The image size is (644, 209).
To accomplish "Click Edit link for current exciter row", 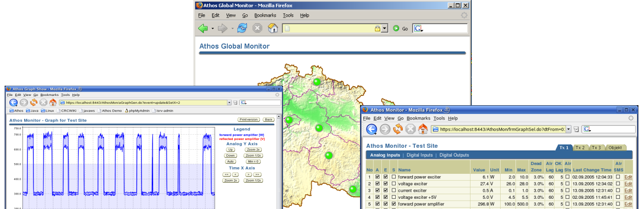I will [x=628, y=190].
